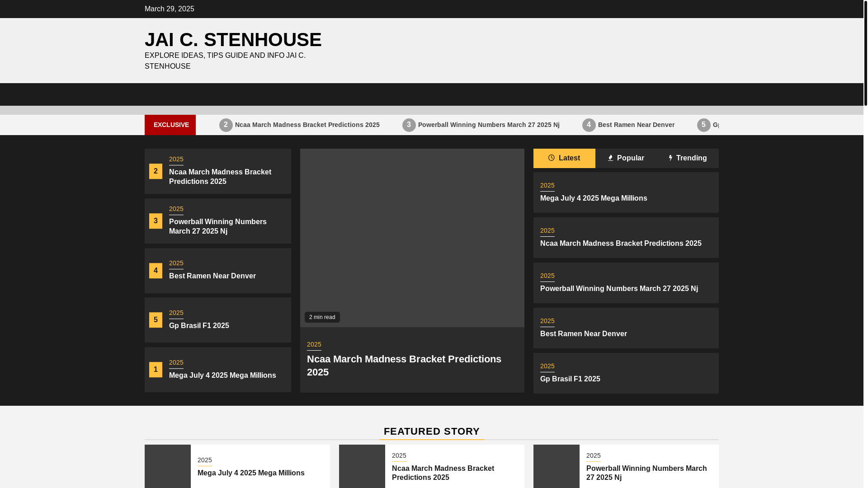
Task: Click the main featured article image
Action: pos(412,238)
